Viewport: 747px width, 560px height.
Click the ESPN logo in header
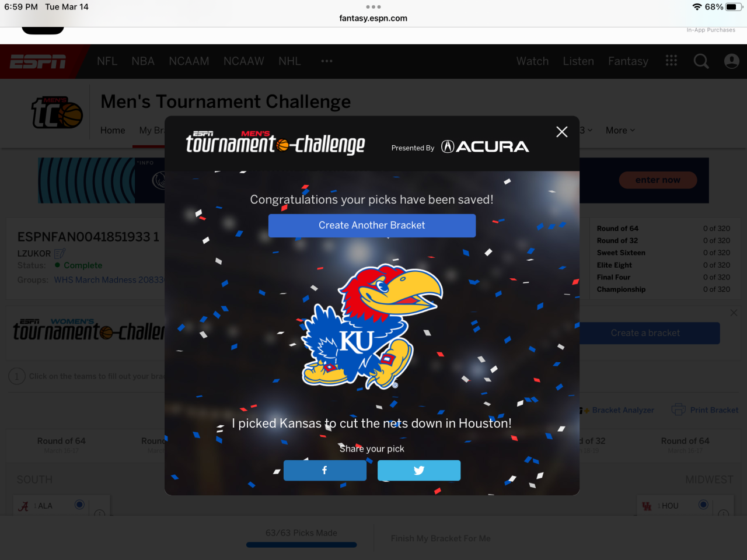tap(38, 61)
